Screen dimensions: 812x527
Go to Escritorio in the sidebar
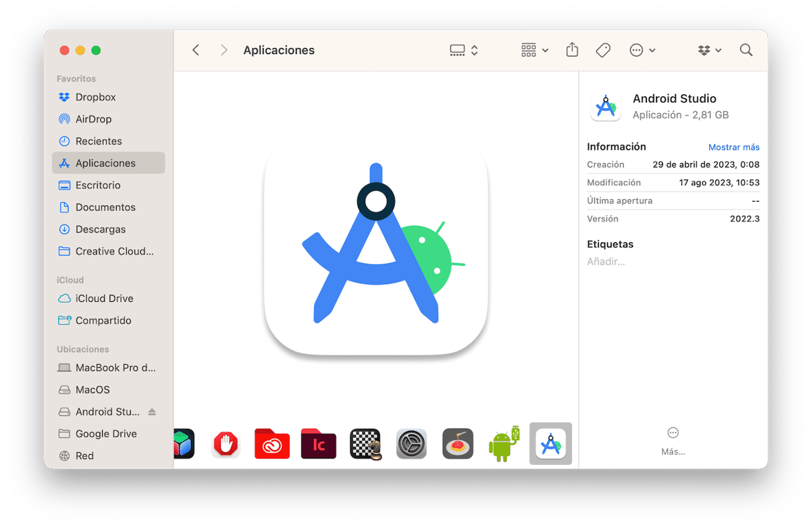coord(108,185)
